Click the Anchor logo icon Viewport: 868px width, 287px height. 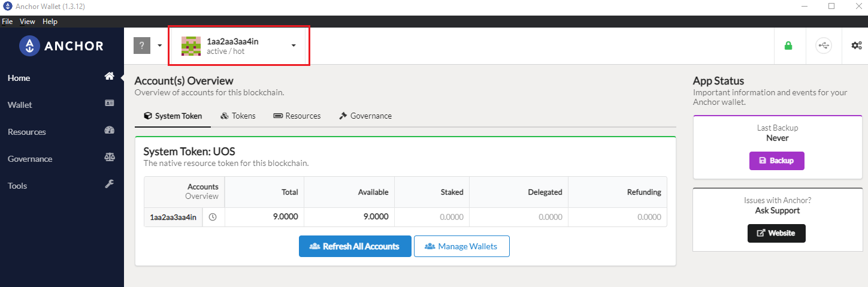click(x=29, y=46)
